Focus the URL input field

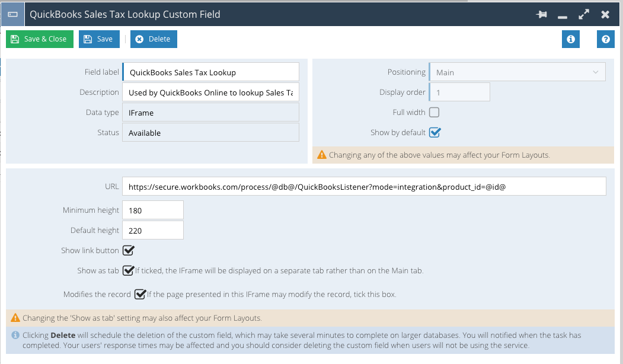[x=364, y=186]
